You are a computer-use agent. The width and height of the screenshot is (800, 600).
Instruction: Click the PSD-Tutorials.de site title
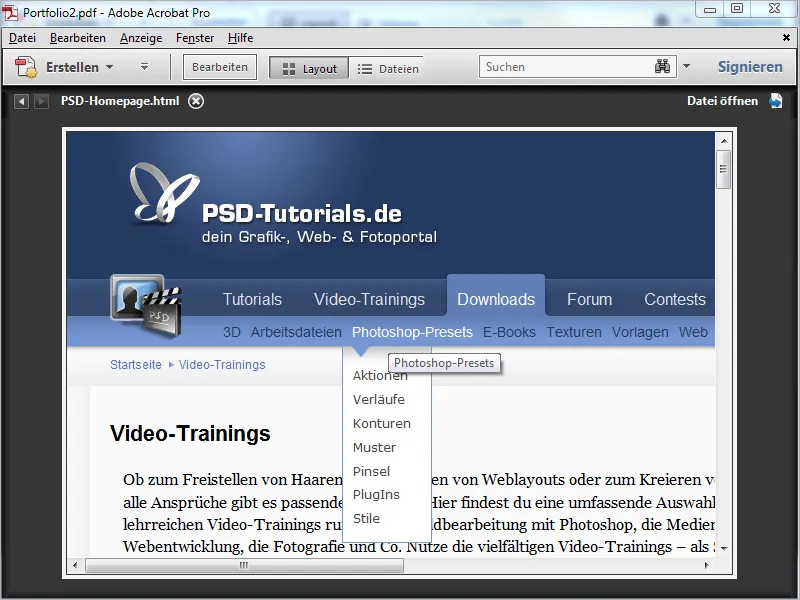302,213
